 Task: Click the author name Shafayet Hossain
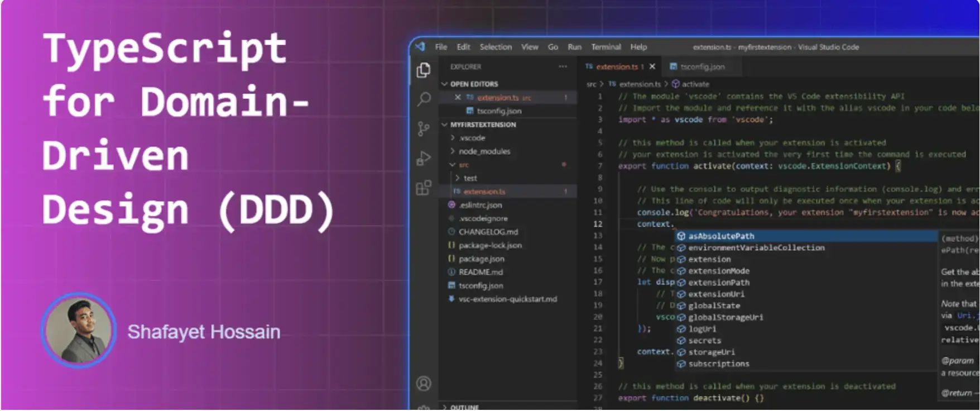click(x=204, y=332)
